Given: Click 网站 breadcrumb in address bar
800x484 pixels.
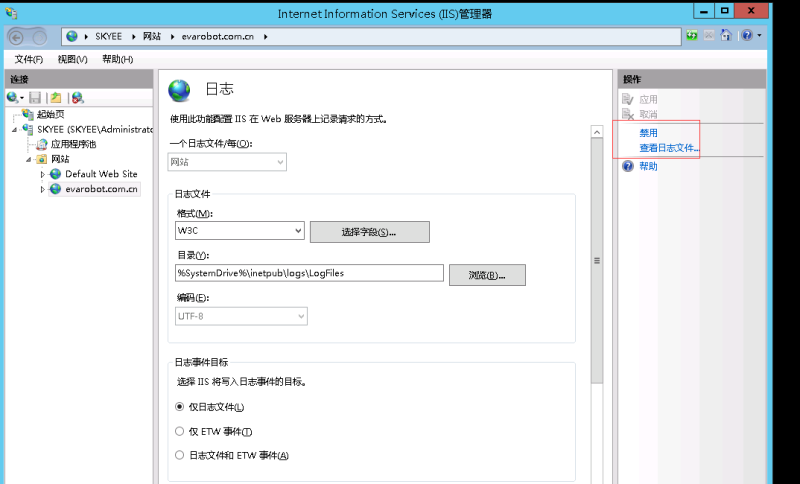Looking at the screenshot, I should pyautogui.click(x=152, y=37).
